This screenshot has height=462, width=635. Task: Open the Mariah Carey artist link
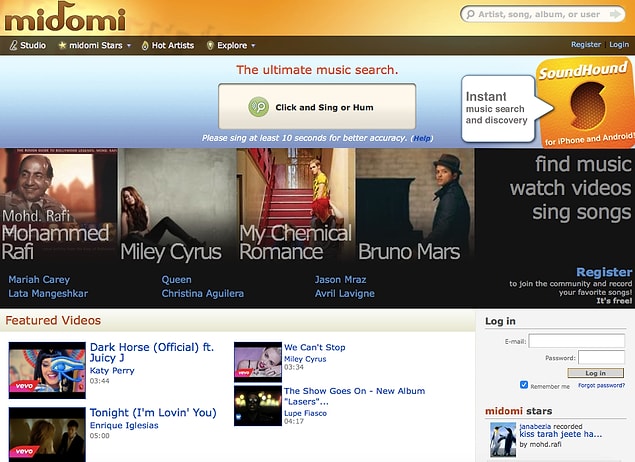pos(39,280)
